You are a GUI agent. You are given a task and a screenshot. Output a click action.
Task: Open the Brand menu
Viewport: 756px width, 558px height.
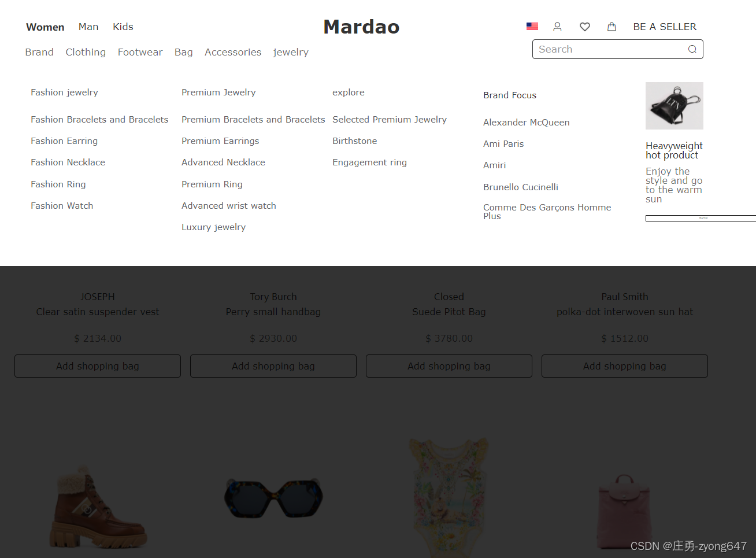coord(39,52)
